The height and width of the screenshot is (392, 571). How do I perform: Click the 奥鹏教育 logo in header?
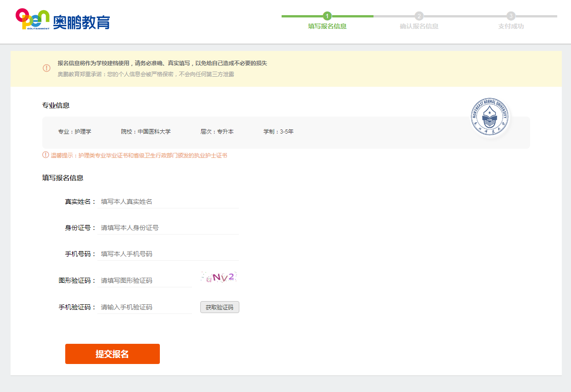click(x=63, y=20)
